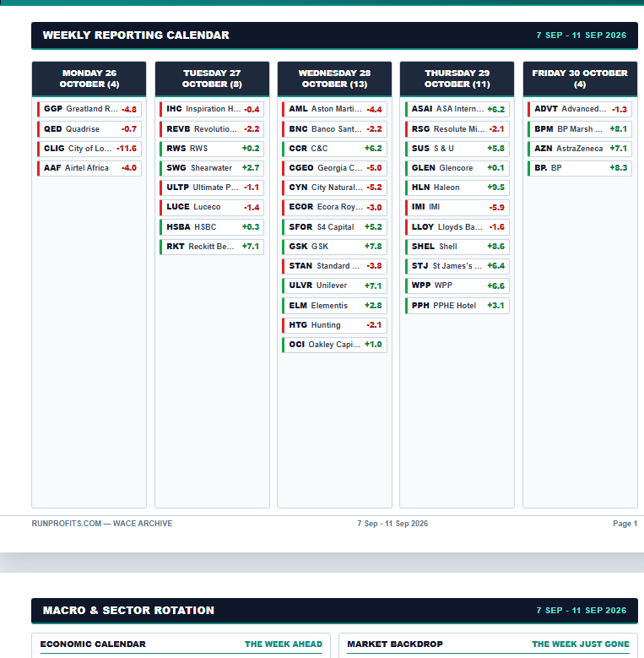Viewport: 644px width, 658px height.
Task: Open the ADVT Advanced entry on Friday
Action: 580,109
